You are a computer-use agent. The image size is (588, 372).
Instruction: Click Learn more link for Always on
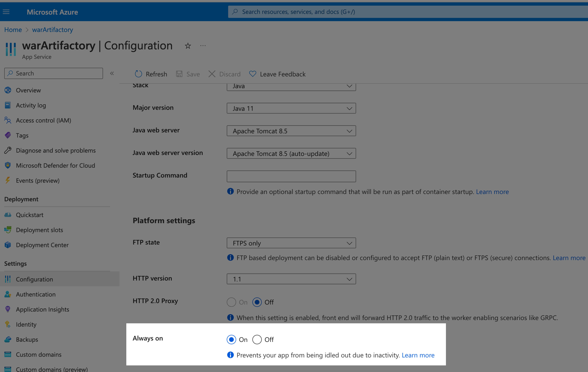point(418,355)
